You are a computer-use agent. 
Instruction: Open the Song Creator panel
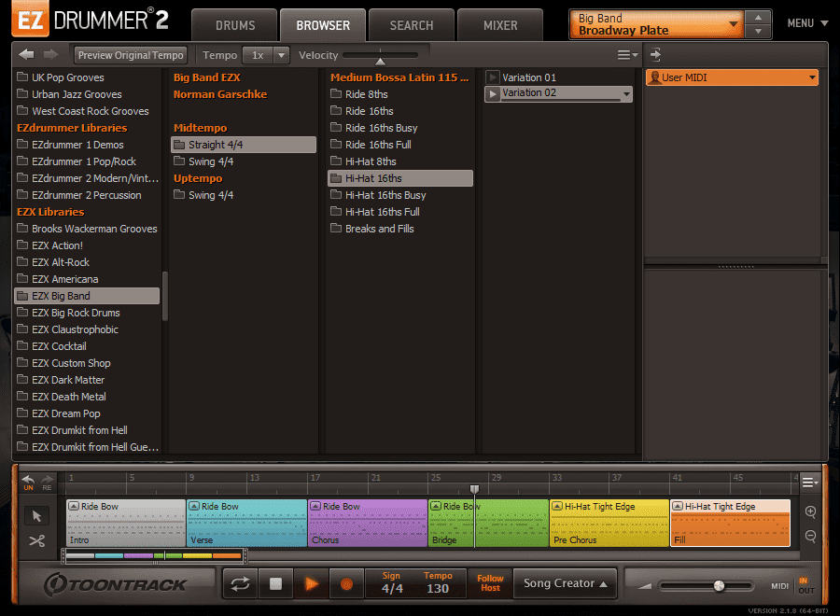tap(566, 583)
